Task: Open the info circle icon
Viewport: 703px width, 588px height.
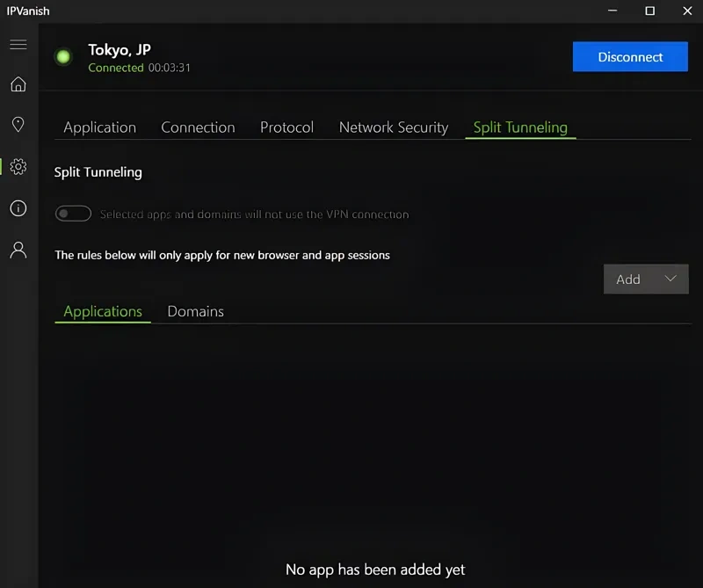Action: coord(18,208)
